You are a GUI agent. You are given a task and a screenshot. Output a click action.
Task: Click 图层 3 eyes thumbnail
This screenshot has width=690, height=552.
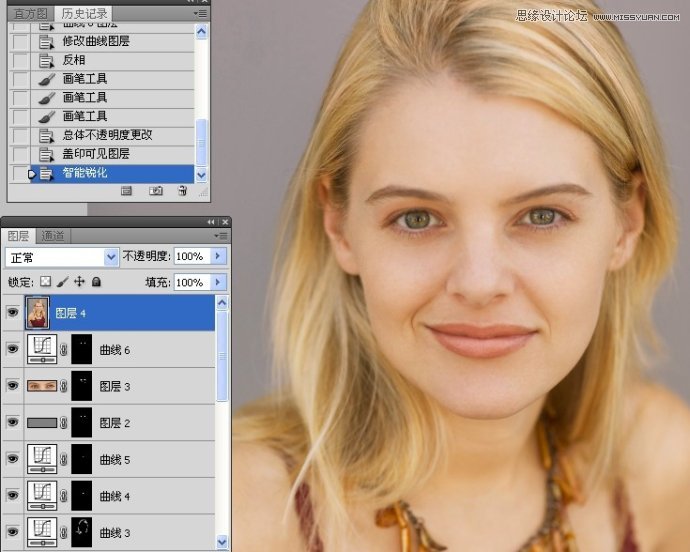pyautogui.click(x=42, y=386)
